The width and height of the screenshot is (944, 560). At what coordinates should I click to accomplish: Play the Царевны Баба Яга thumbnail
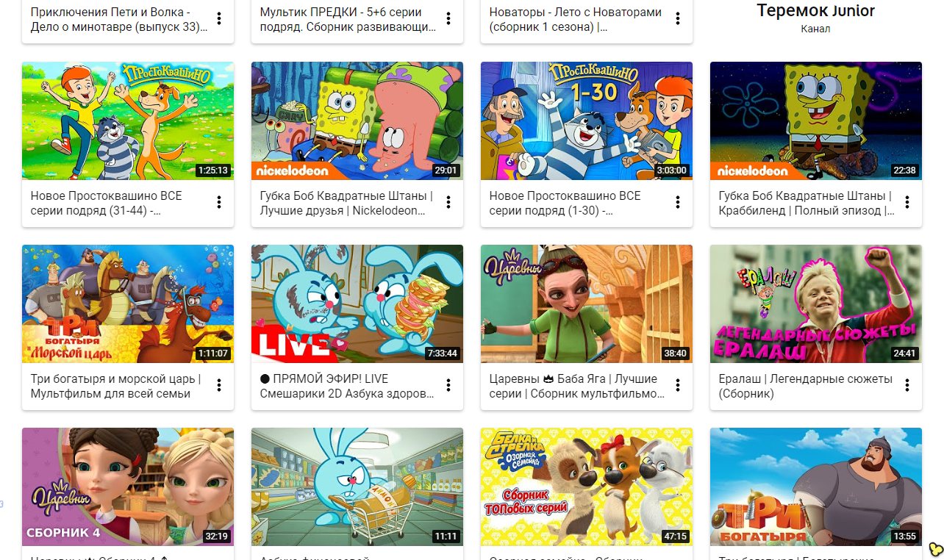(x=587, y=304)
